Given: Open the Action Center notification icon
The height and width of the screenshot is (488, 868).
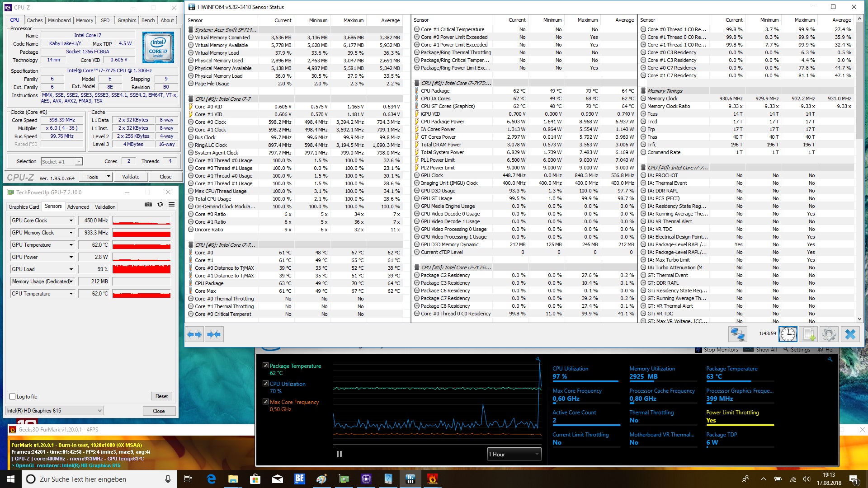Looking at the screenshot, I should [854, 479].
